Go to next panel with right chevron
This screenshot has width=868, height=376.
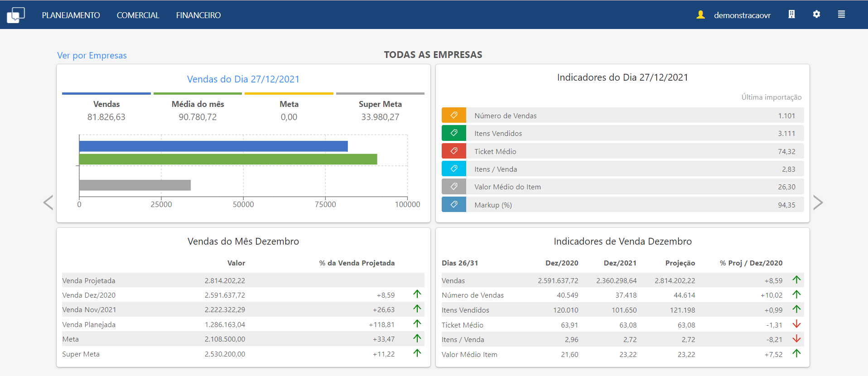tap(818, 202)
